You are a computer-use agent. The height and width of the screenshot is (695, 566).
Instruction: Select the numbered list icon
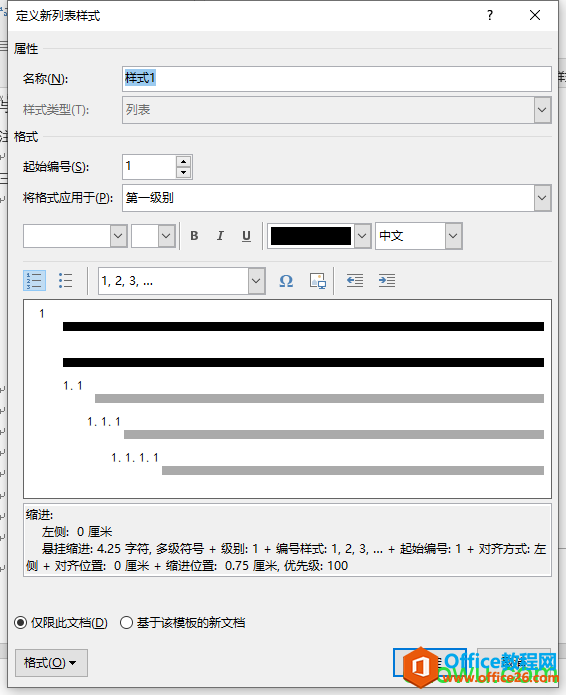pos(34,281)
